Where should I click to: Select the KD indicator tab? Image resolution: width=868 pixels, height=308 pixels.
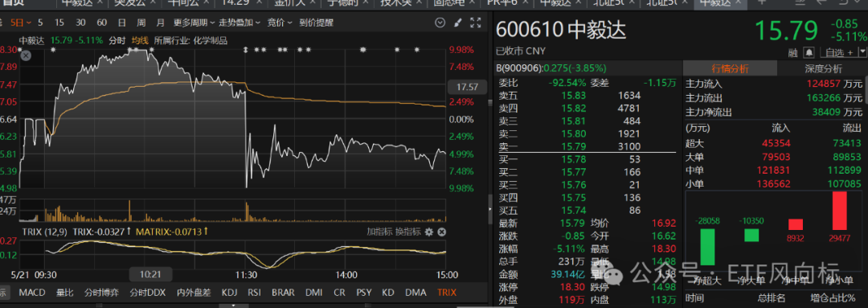click(388, 293)
